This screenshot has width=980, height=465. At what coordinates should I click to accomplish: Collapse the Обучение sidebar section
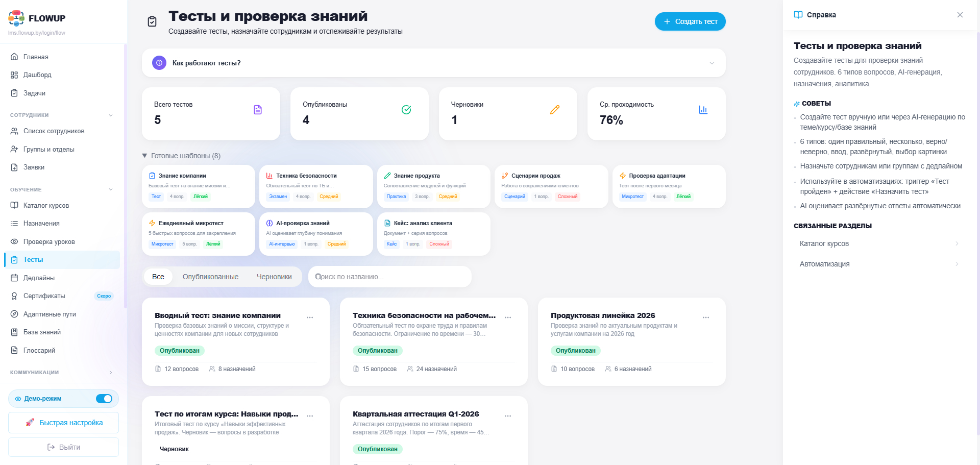coord(111,190)
